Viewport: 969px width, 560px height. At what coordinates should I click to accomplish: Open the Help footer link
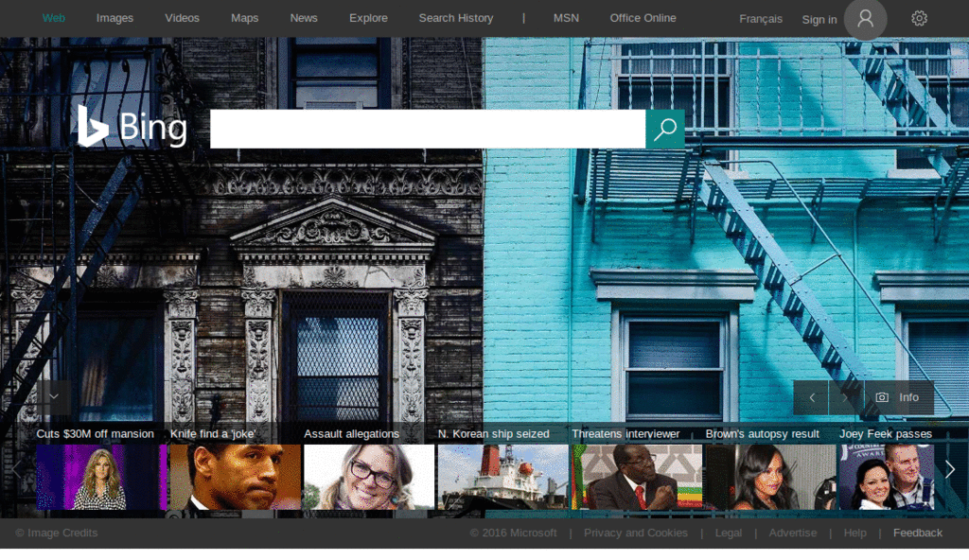pyautogui.click(x=854, y=533)
